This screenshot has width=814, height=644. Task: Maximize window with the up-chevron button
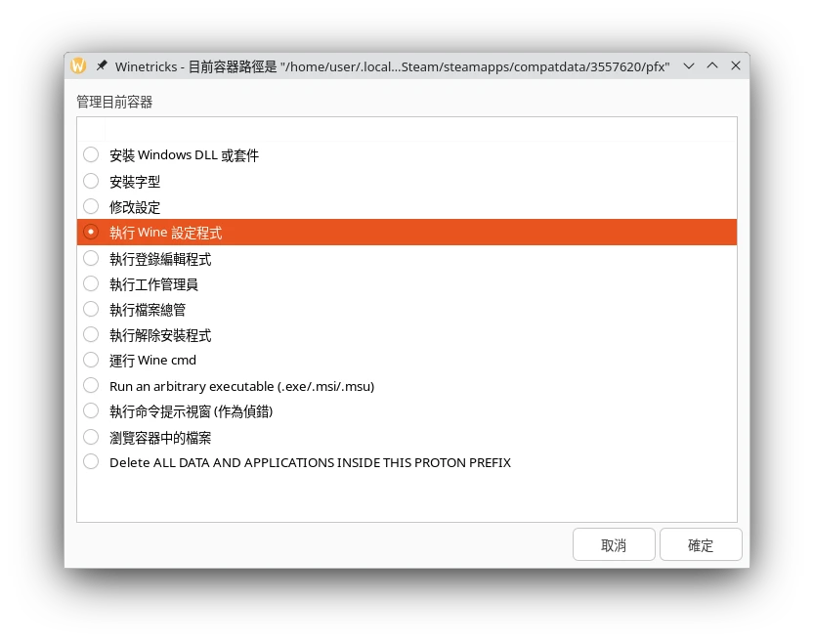point(712,65)
